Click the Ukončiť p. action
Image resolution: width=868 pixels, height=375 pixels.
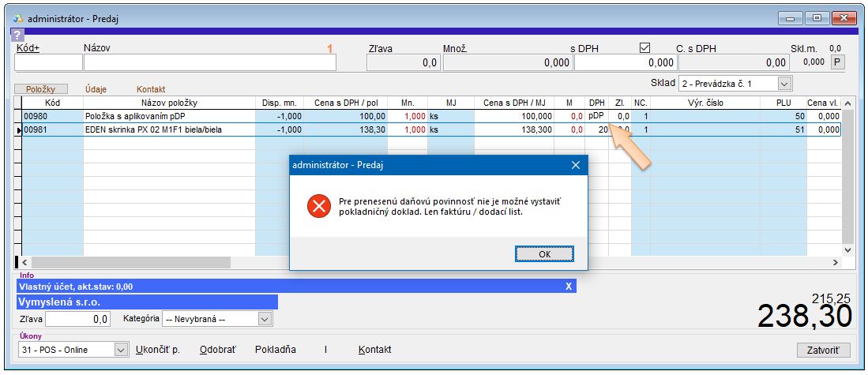point(158,350)
